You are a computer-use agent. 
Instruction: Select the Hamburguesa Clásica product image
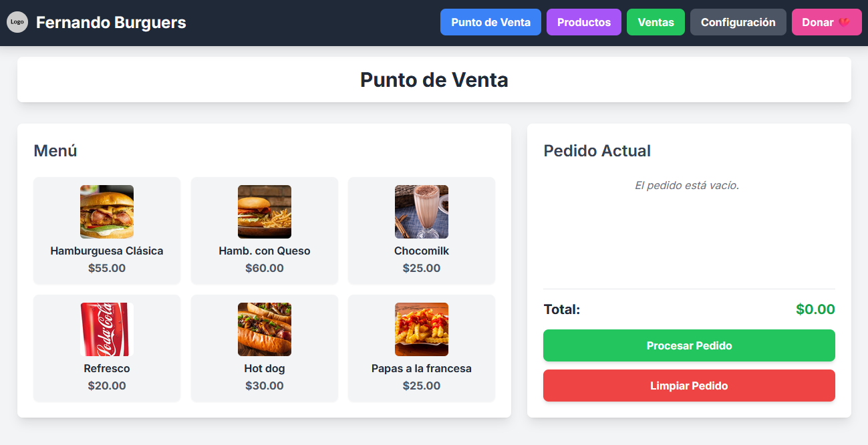(106, 212)
